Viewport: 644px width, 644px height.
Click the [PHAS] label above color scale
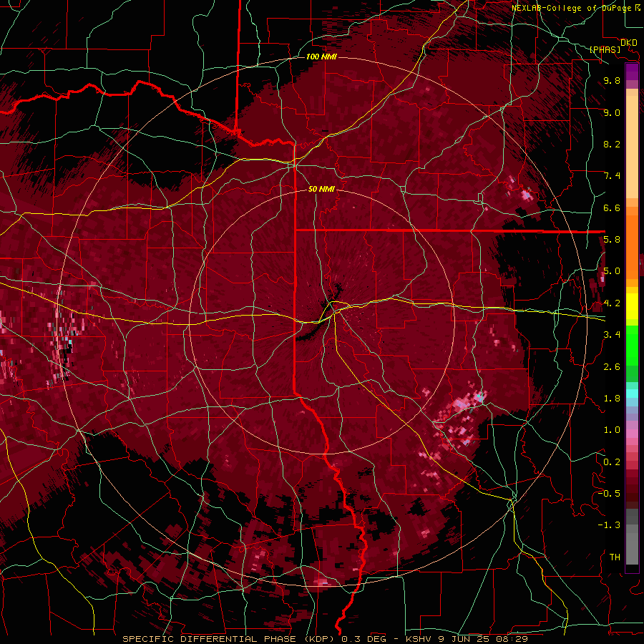pos(605,50)
